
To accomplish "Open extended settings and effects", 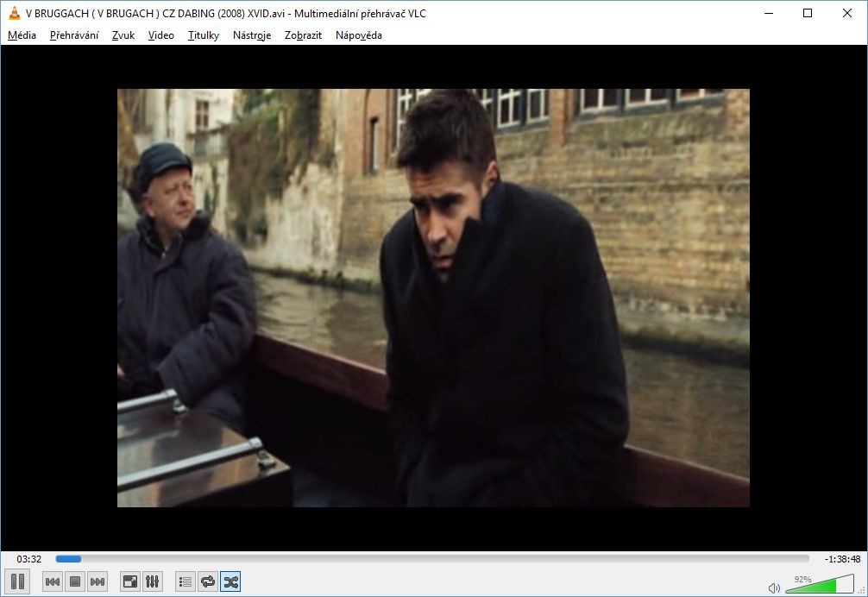I will [152, 581].
